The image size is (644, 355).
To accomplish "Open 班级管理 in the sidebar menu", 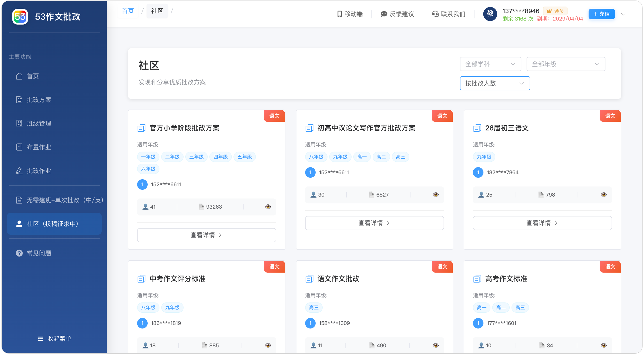I will coord(54,123).
